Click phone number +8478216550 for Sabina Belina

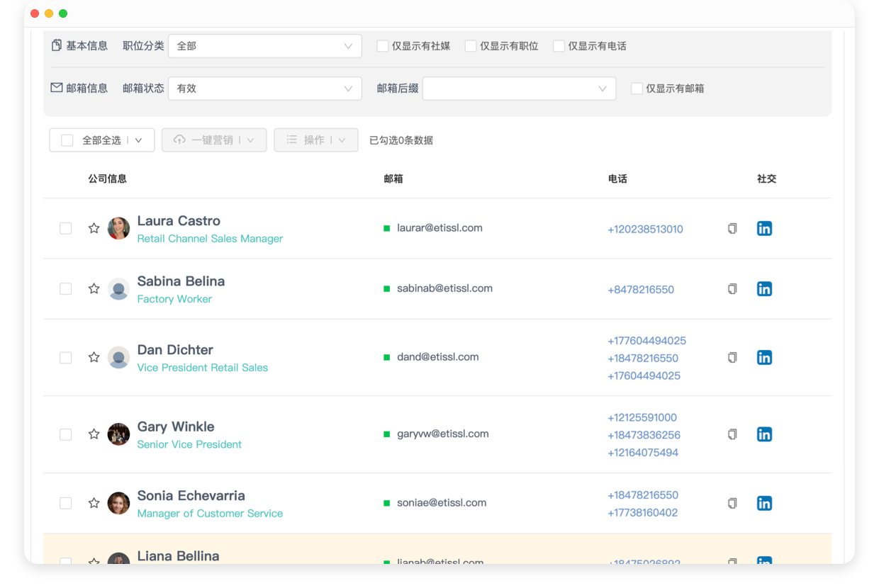click(641, 289)
